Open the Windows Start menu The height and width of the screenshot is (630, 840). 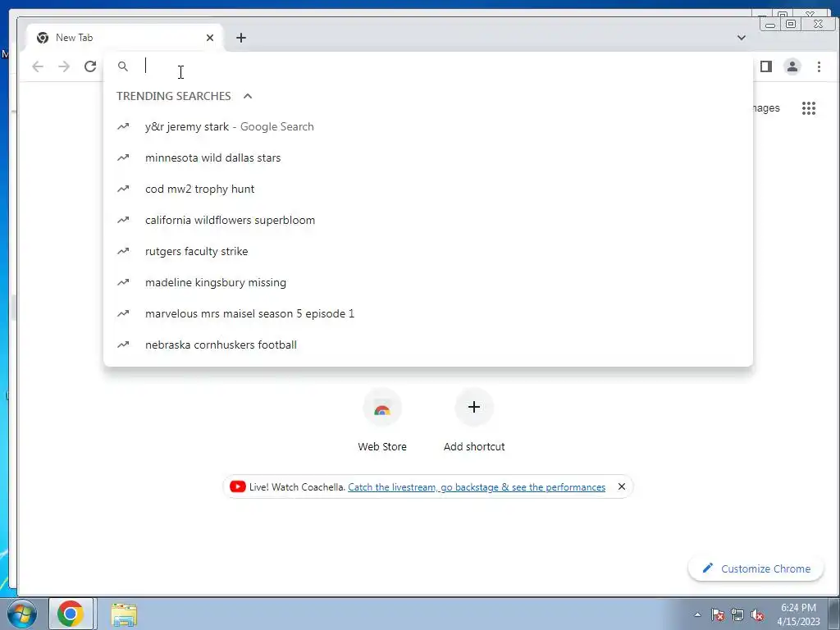(x=22, y=614)
